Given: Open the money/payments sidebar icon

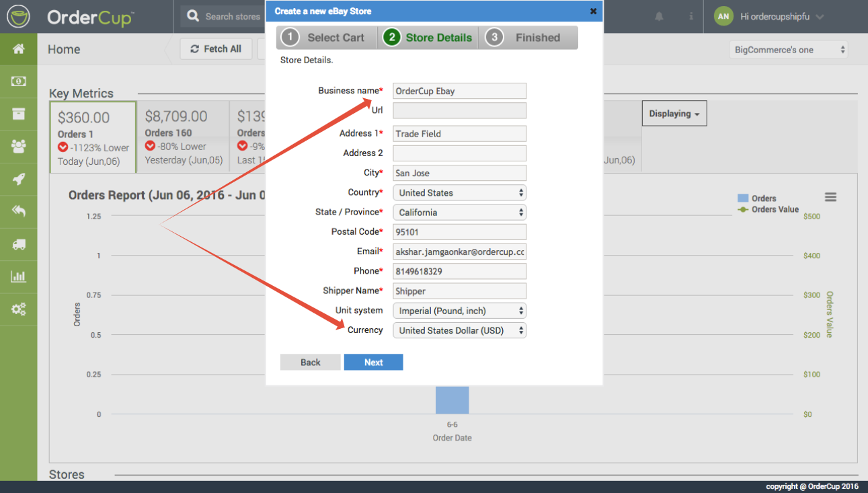Looking at the screenshot, I should (x=18, y=81).
